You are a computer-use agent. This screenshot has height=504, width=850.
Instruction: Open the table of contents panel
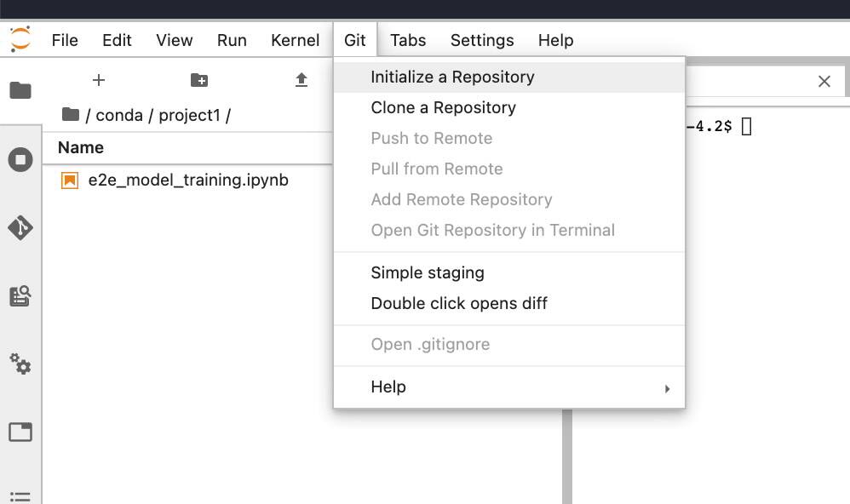20,498
